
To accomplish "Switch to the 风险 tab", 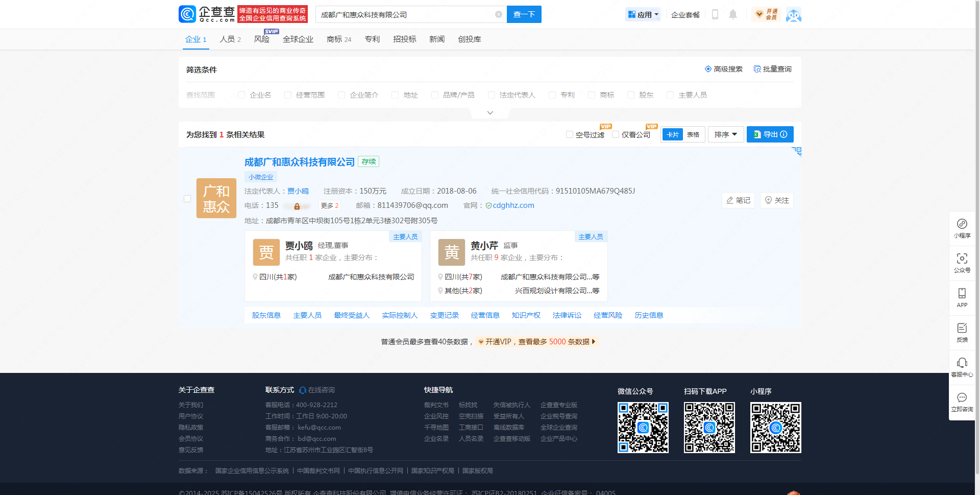I will coord(262,39).
